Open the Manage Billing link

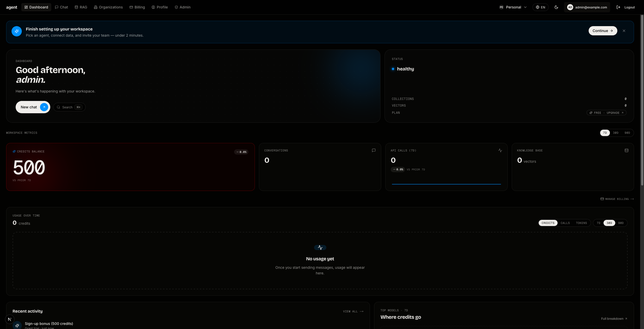(x=617, y=199)
